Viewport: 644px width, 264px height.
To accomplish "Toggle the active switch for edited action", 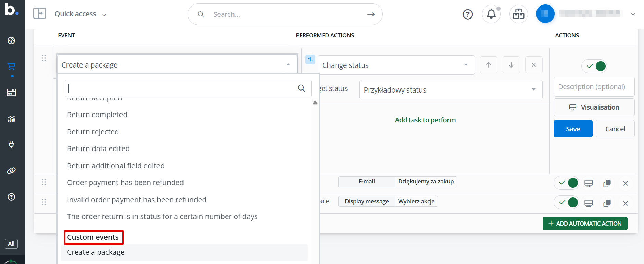I will (594, 66).
